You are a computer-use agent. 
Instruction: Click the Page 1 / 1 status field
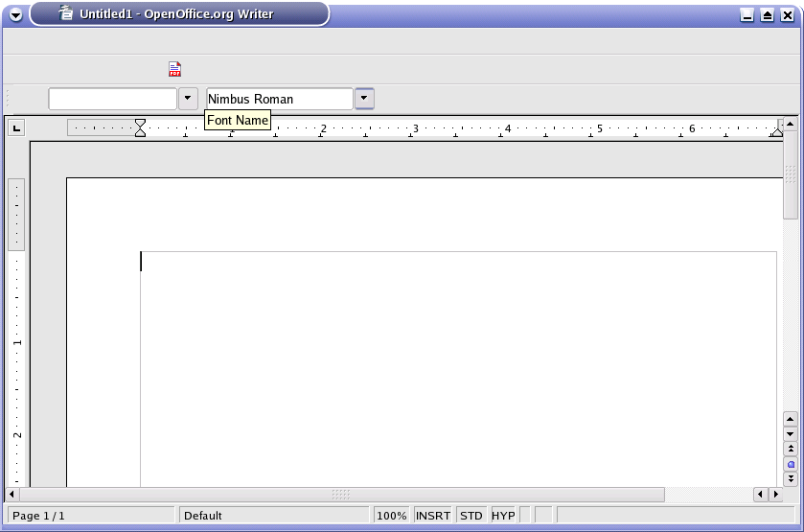pyautogui.click(x=91, y=516)
